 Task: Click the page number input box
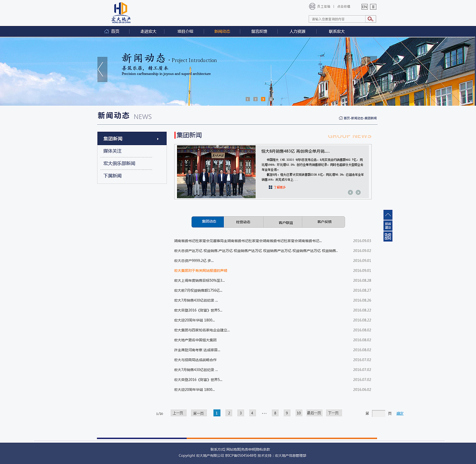pyautogui.click(x=379, y=413)
